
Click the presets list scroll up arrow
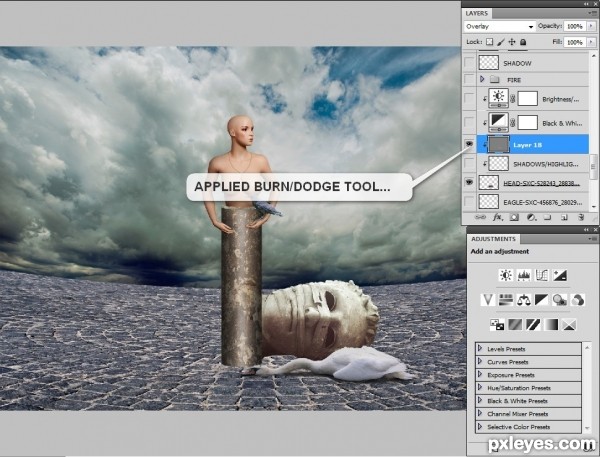[587, 347]
